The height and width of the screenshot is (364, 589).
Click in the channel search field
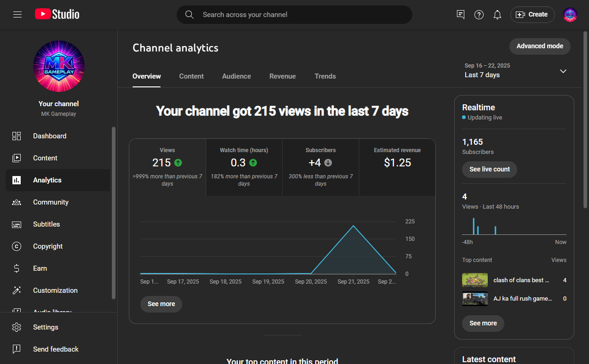coord(294,15)
